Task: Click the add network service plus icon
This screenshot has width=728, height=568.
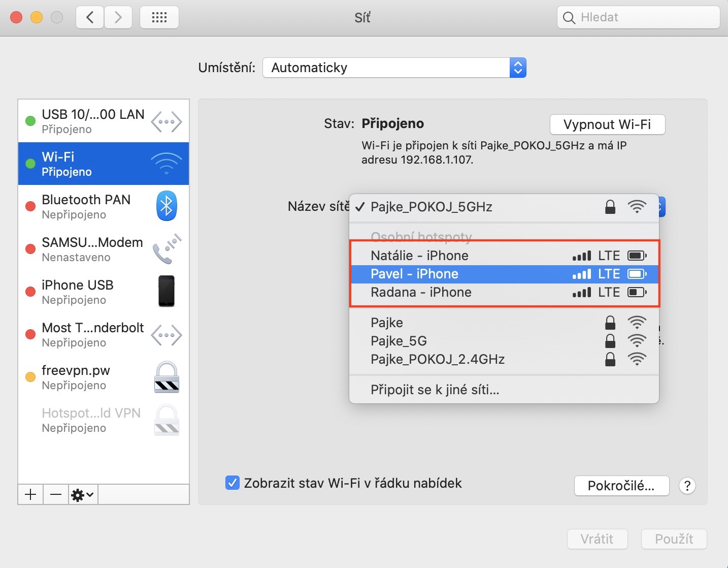Action: coord(30,494)
